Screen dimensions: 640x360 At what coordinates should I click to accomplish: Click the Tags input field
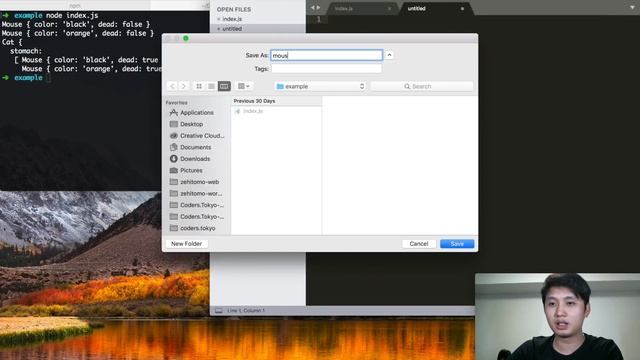click(327, 69)
